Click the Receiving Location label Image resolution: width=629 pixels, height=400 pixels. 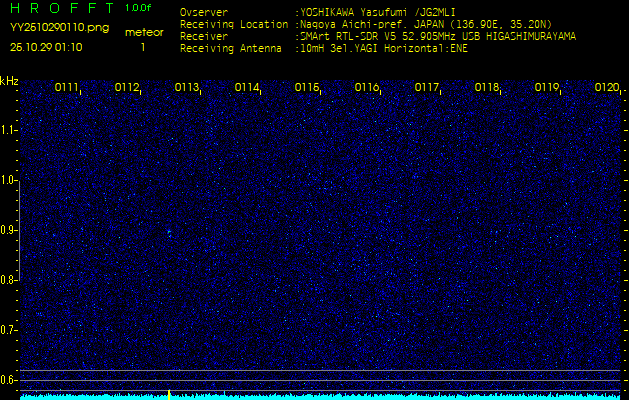(234, 24)
